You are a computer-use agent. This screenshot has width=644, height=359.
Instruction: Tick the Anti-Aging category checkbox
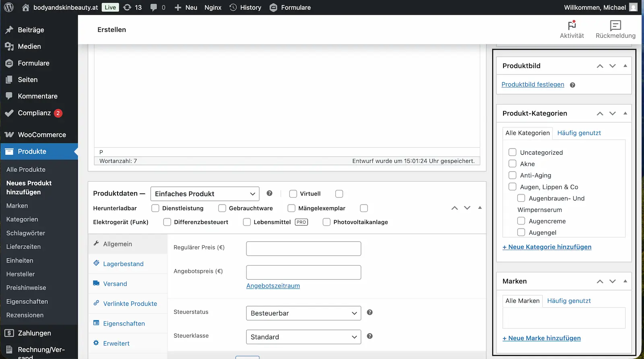(512, 175)
